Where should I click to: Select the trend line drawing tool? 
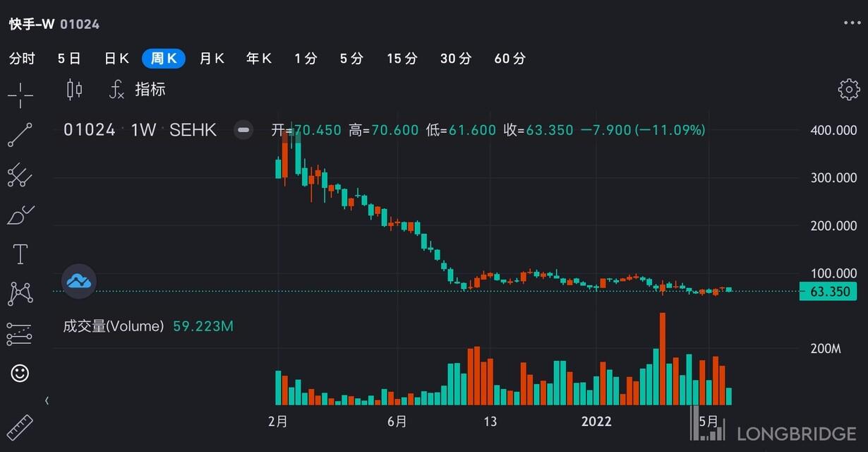point(20,135)
